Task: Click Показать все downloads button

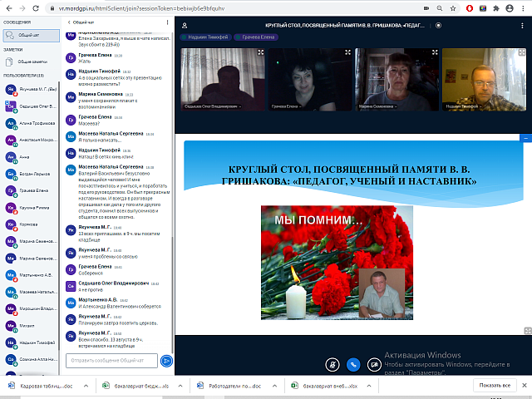Action: coord(495,385)
